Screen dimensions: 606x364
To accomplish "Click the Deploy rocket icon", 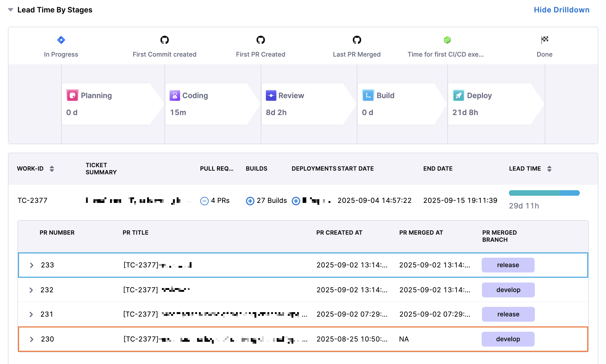I will click(458, 95).
